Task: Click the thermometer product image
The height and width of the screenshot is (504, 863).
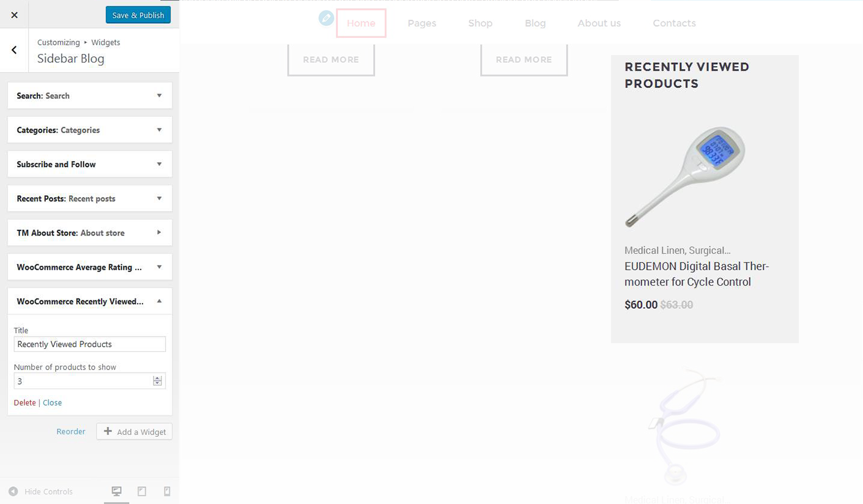Action: [685, 176]
